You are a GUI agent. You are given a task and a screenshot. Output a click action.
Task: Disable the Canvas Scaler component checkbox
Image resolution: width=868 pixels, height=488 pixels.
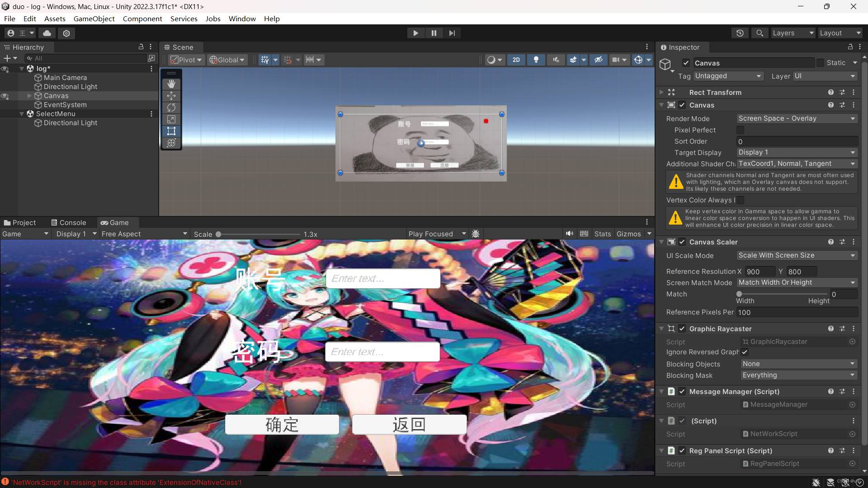(682, 242)
